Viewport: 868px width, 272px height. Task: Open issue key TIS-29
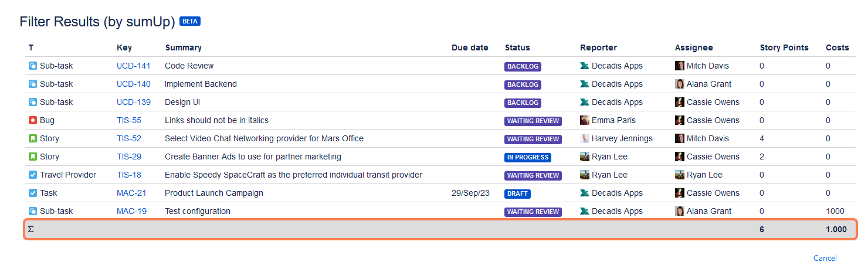[x=129, y=157]
